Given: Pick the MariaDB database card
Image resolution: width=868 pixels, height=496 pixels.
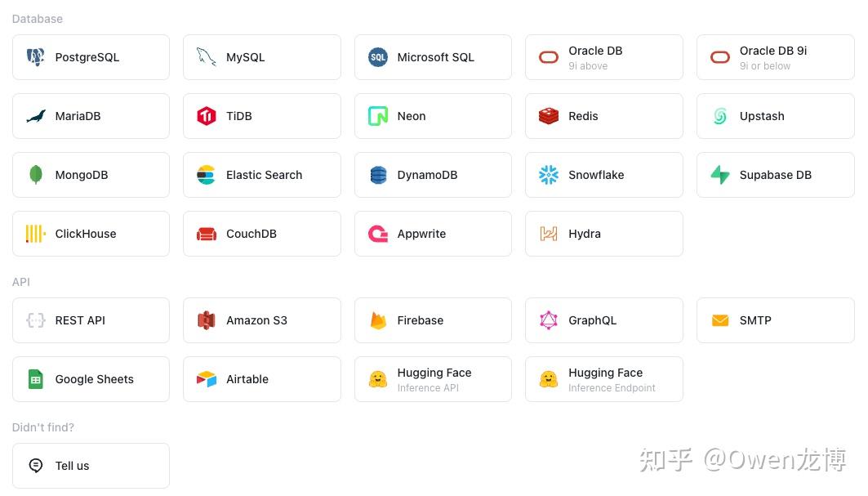Looking at the screenshot, I should tap(91, 116).
